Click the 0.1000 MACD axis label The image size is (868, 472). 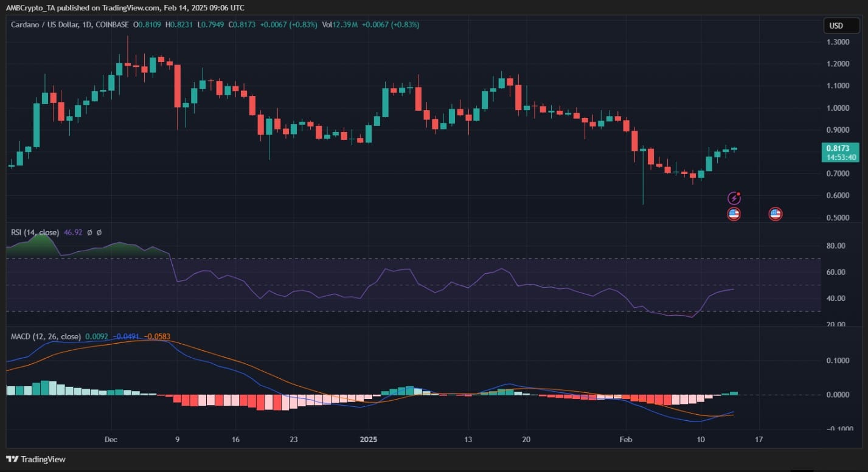[x=838, y=361]
